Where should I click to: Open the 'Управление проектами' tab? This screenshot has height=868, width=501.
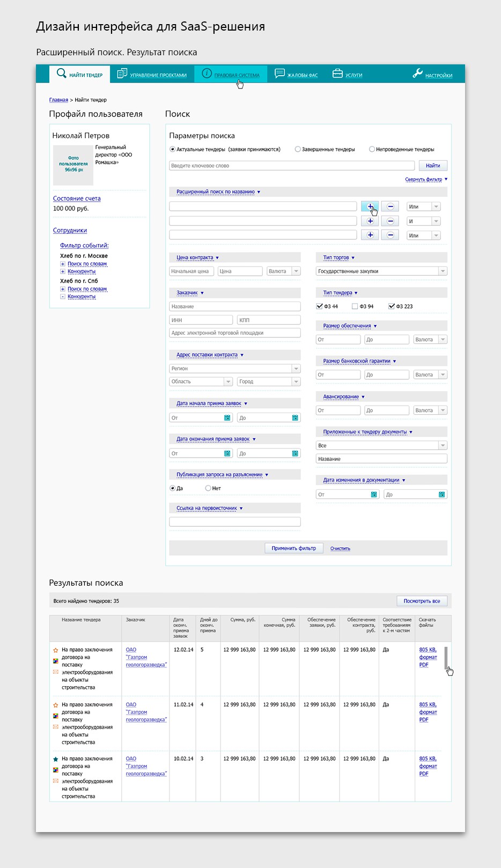click(x=152, y=75)
